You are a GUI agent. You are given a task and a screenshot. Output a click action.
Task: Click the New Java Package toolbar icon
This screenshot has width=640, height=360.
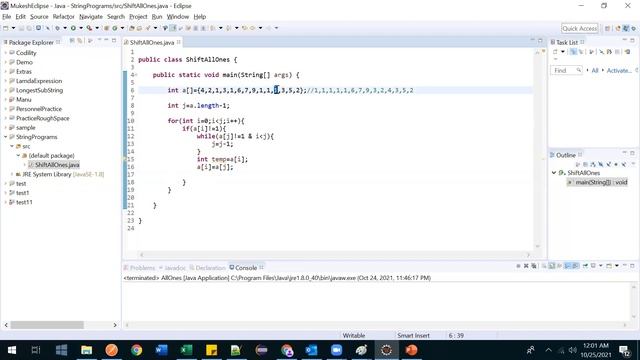click(106, 28)
